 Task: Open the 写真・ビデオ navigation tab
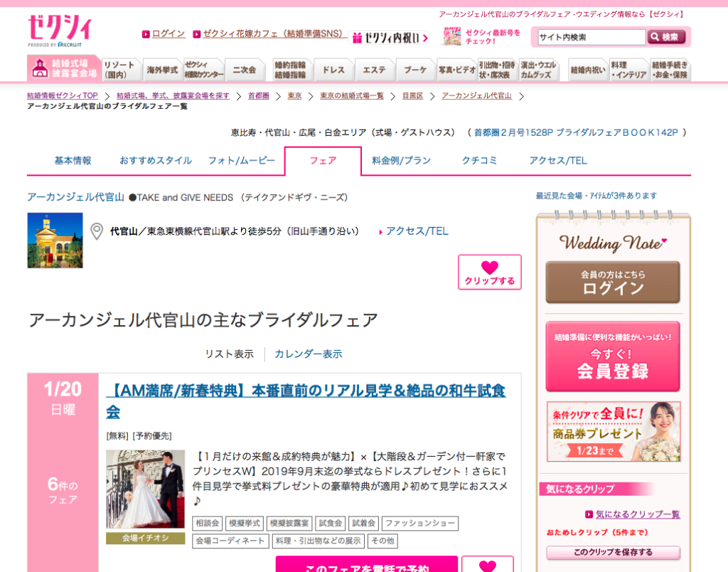coord(456,70)
